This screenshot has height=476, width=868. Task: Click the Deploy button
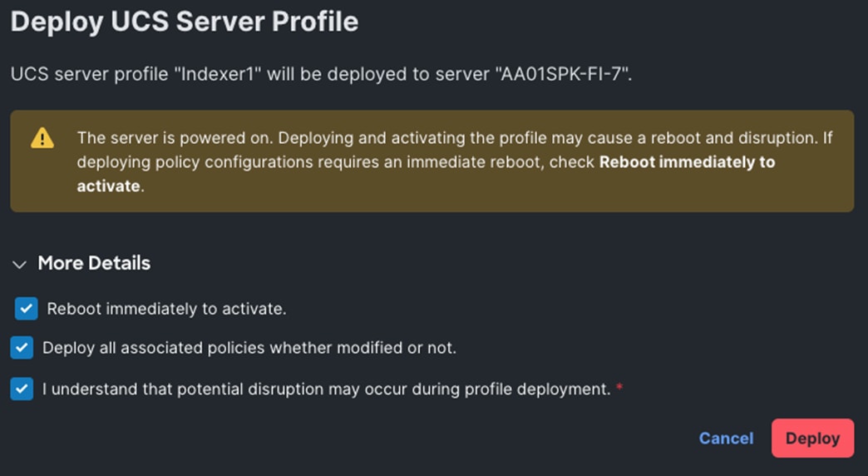[812, 439]
